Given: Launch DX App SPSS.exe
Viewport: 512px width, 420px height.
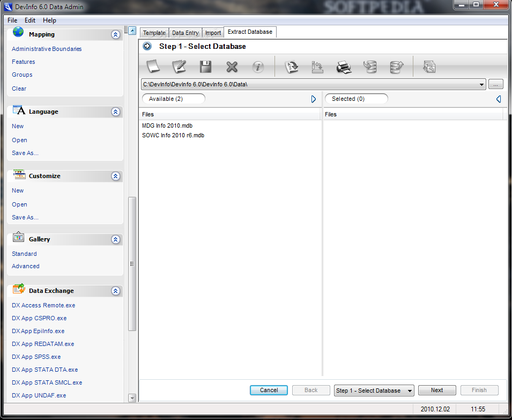Looking at the screenshot, I should pos(36,357).
